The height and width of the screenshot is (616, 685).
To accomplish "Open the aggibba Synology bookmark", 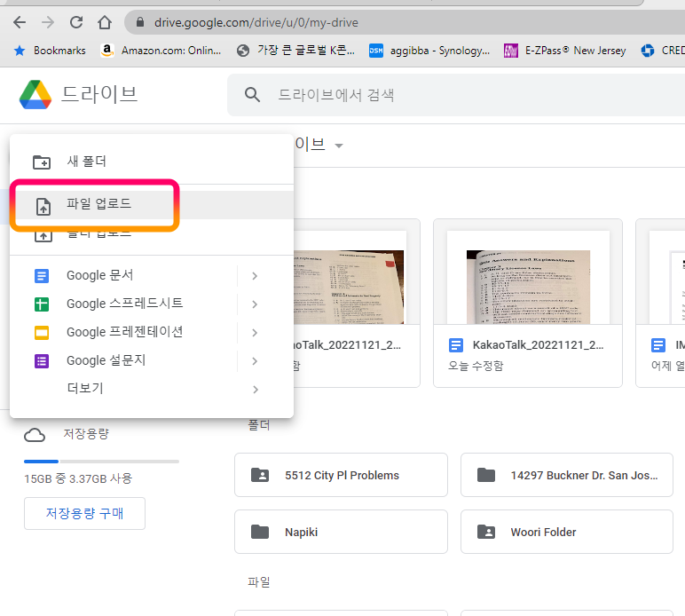I will 429,51.
